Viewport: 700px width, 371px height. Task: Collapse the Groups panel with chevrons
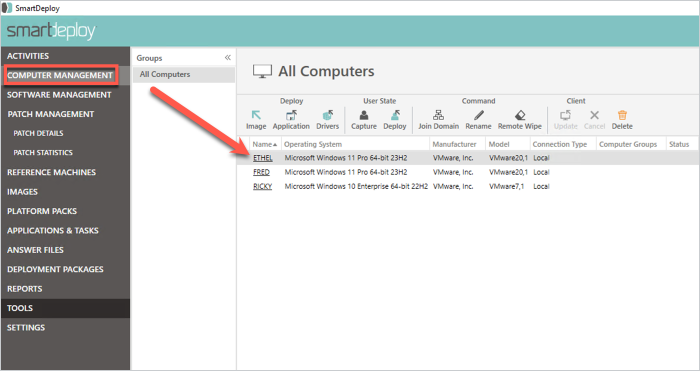pos(228,58)
